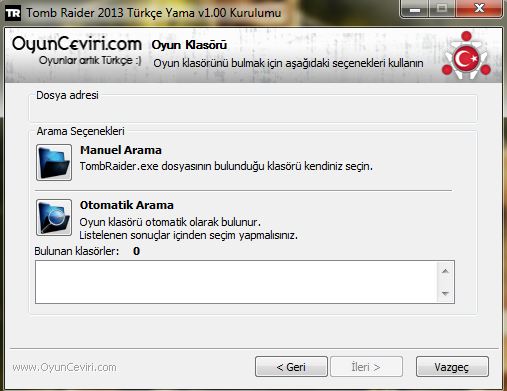Click the OyunCeviri.com banner logo

[77, 44]
